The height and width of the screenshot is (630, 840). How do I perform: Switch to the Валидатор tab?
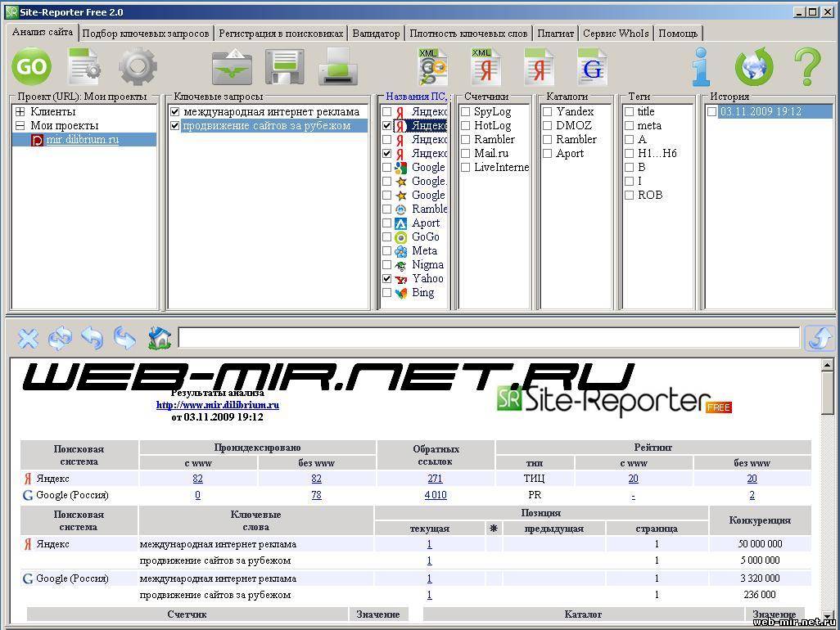pyautogui.click(x=376, y=34)
